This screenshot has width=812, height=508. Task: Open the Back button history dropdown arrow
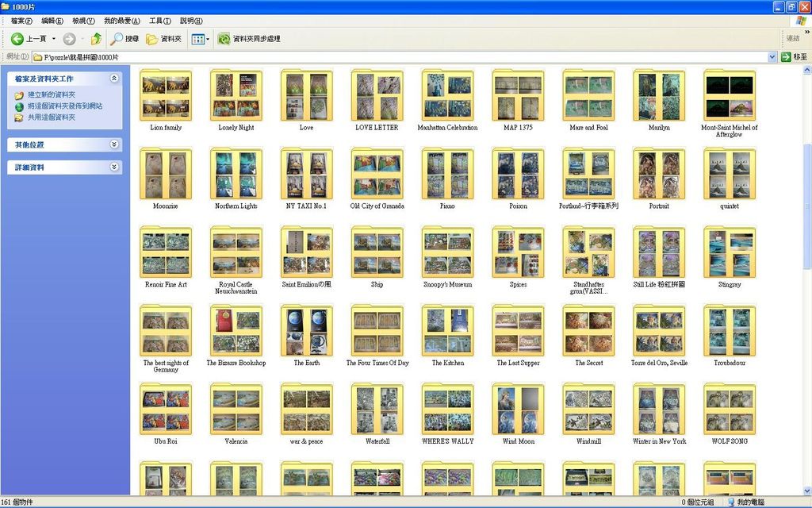point(53,39)
